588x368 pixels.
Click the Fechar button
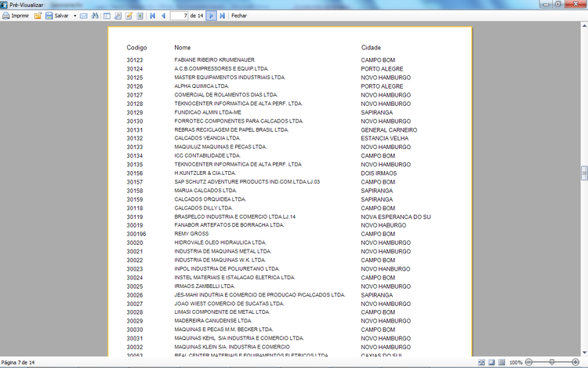[x=239, y=16]
